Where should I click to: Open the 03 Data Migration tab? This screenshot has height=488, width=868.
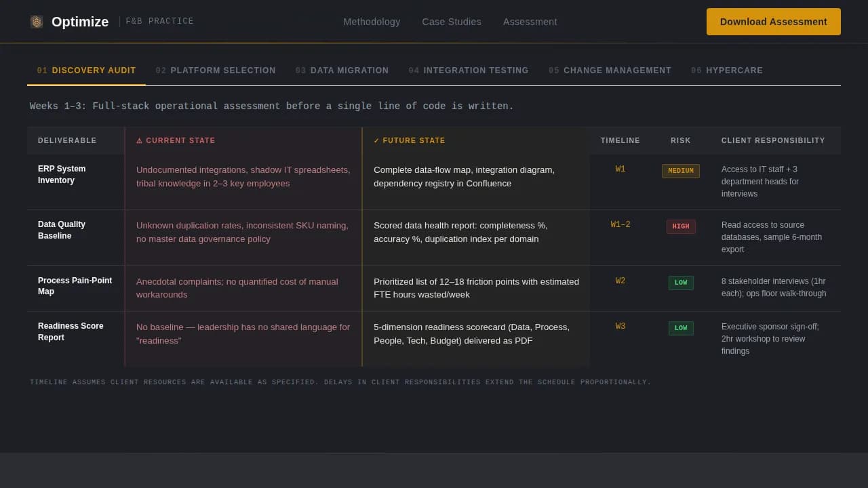tap(342, 70)
